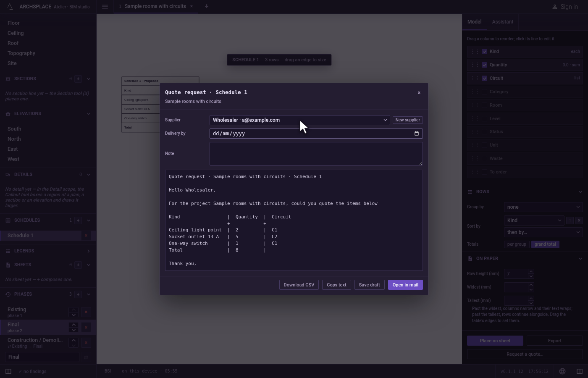Uncheck the Kind column checkbox
Viewport: 588px width, 378px height.
click(485, 52)
